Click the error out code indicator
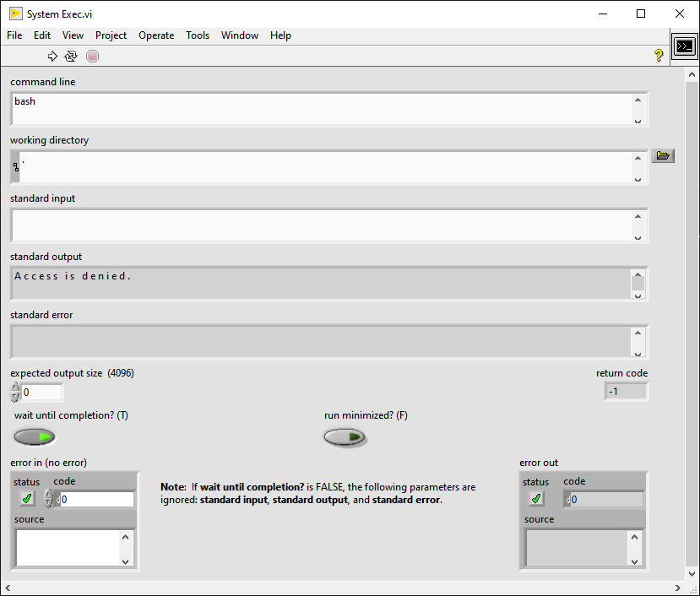 (x=603, y=499)
